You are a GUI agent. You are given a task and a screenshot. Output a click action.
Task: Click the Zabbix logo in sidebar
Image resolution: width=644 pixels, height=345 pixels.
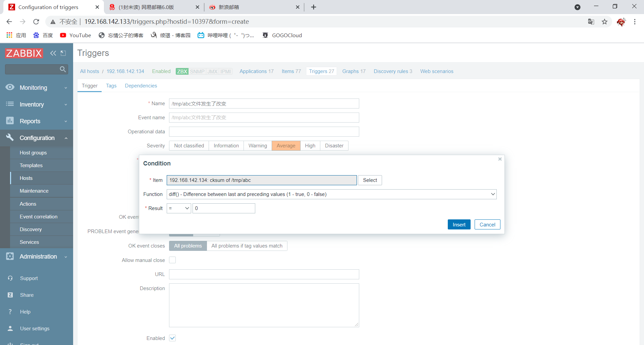pos(24,53)
